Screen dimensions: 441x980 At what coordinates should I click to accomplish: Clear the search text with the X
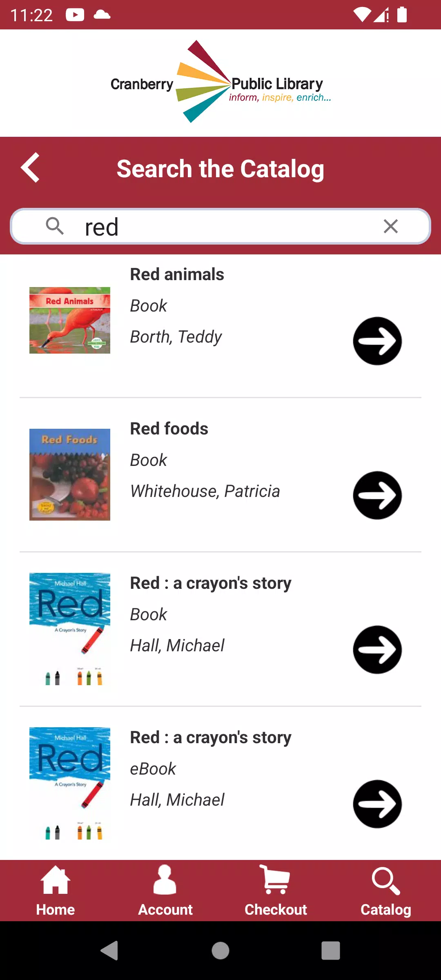click(x=391, y=226)
